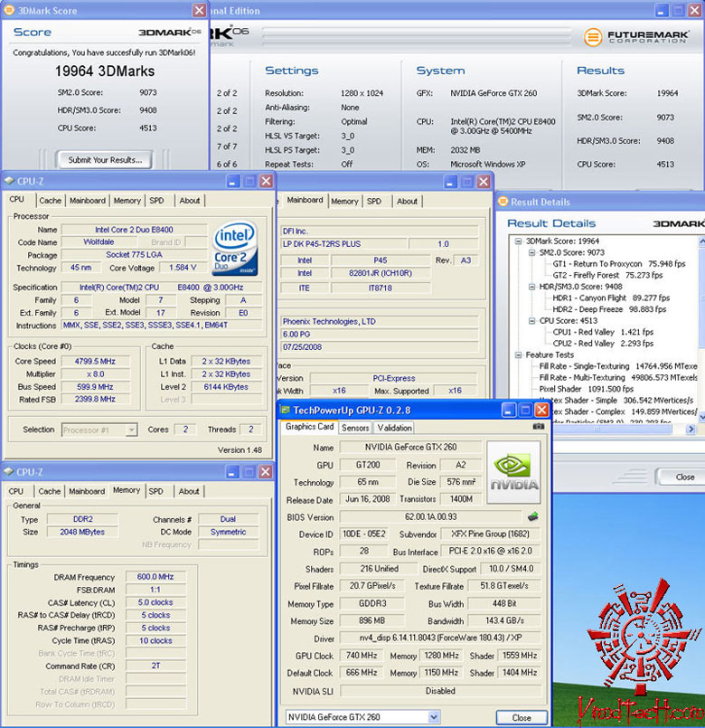This screenshot has height=728, width=705.
Task: Click the BIOS date 07/25/2008
Action: click(380, 347)
